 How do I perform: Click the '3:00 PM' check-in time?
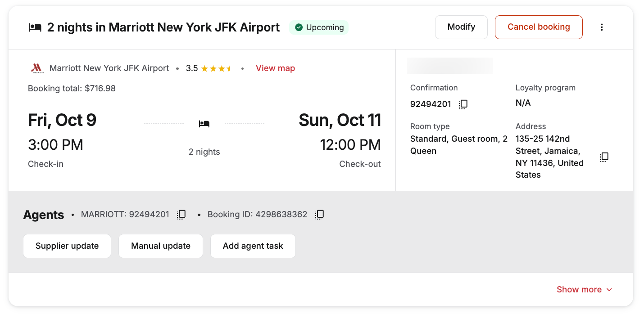pyautogui.click(x=55, y=145)
